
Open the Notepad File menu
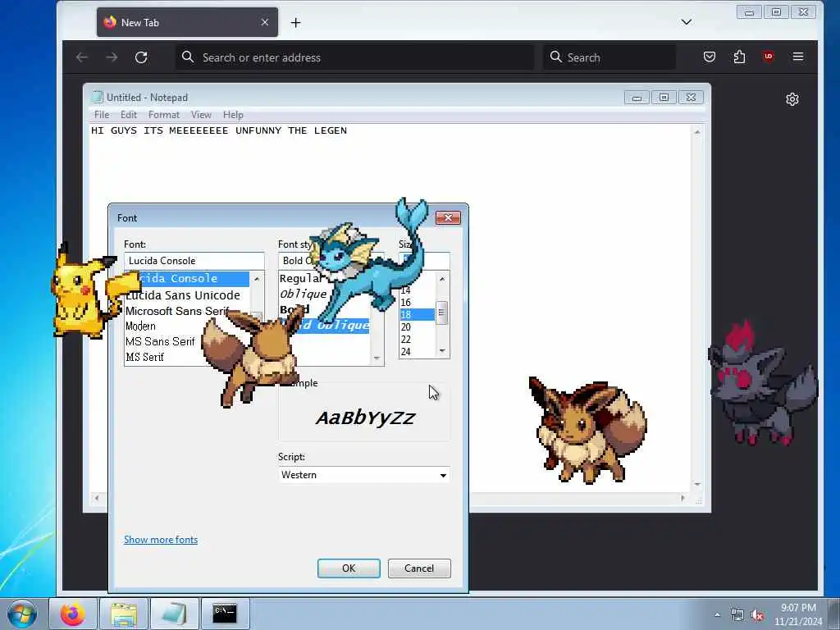(x=101, y=115)
